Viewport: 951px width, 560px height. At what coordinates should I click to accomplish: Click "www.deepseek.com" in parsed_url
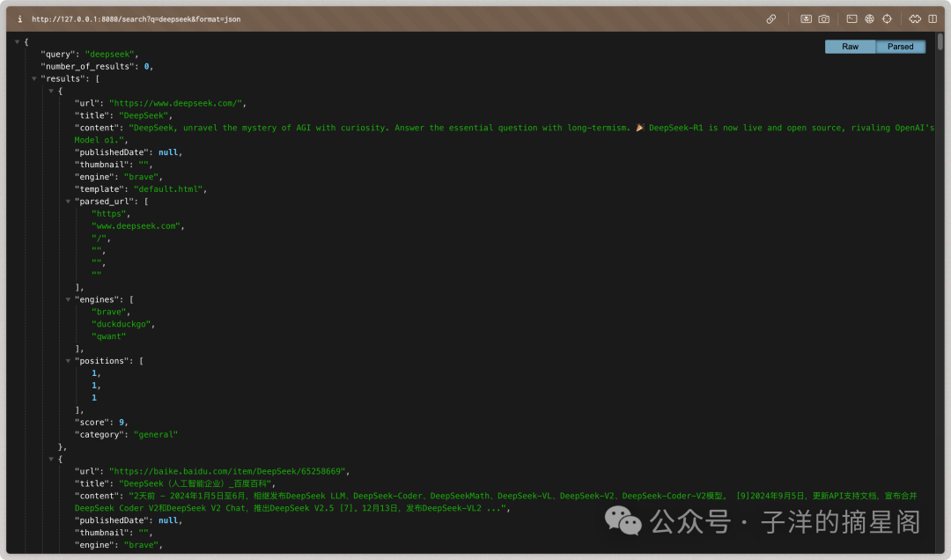(136, 226)
